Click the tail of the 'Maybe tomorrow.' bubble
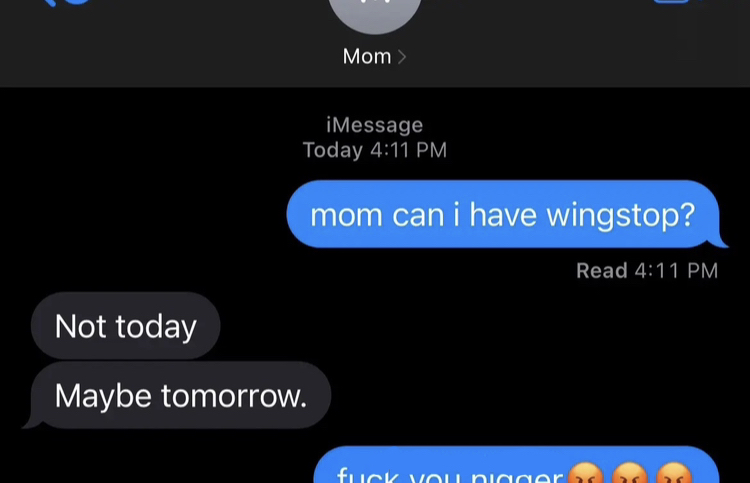 (33, 422)
